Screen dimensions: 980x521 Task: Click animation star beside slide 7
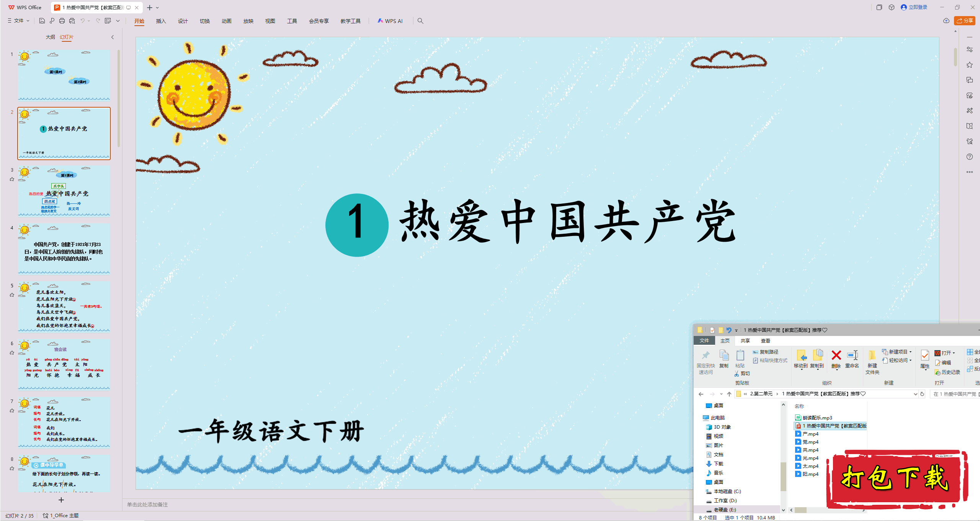[12, 411]
